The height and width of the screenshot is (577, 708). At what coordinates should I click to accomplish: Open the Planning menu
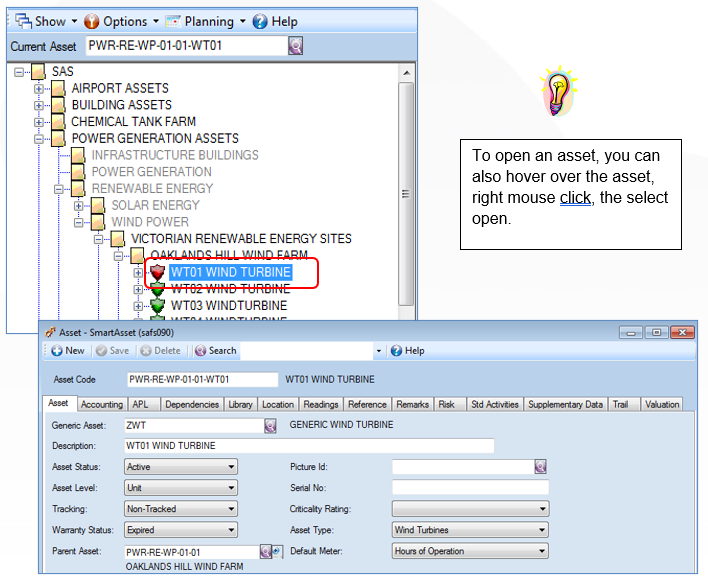pyautogui.click(x=205, y=21)
